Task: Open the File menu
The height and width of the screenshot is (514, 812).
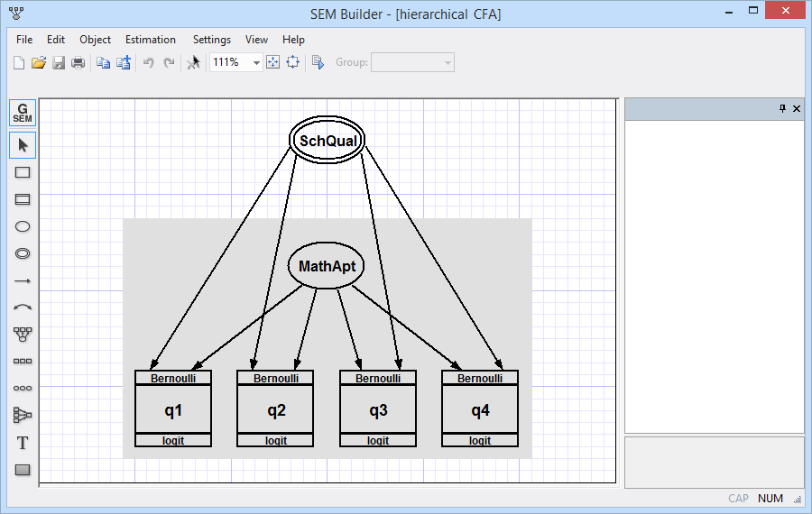Action: pyautogui.click(x=24, y=40)
